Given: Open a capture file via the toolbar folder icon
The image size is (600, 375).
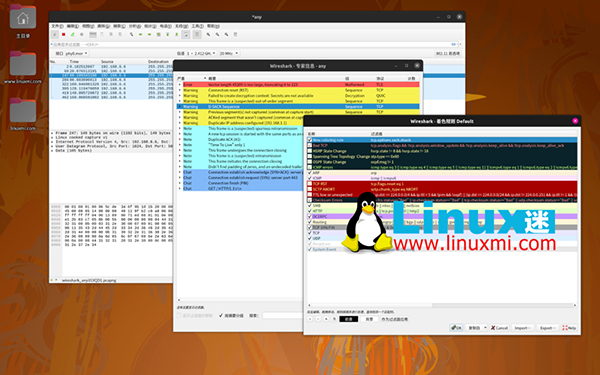Looking at the screenshot, I should (x=93, y=34).
